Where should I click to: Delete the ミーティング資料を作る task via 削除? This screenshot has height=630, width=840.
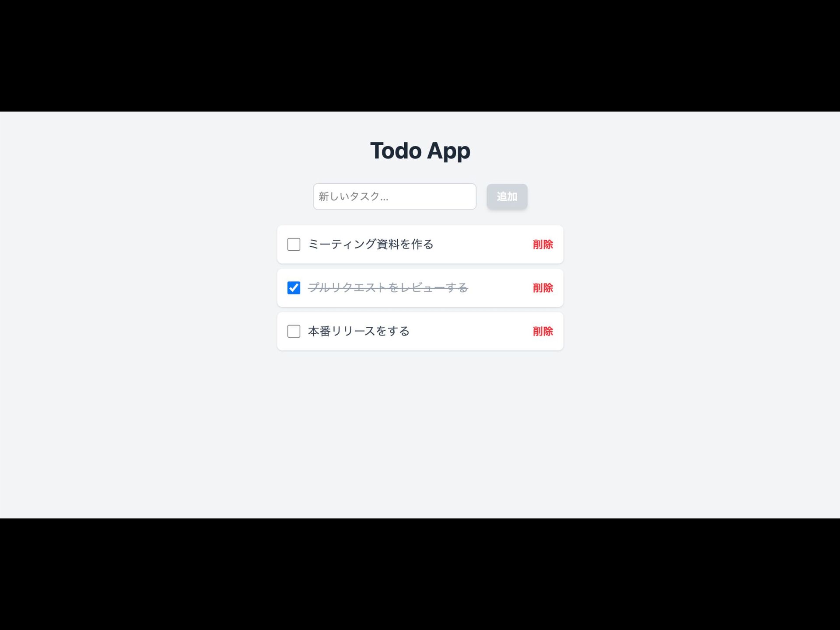(x=542, y=244)
